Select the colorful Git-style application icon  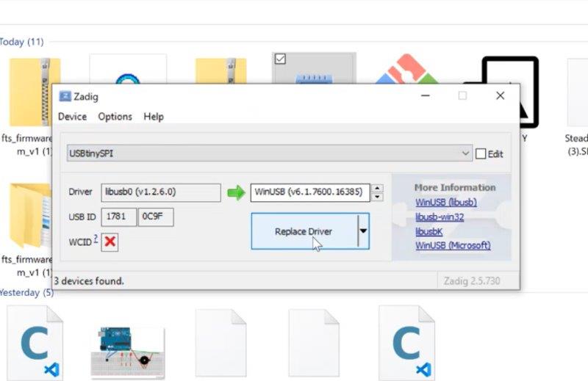[407, 69]
